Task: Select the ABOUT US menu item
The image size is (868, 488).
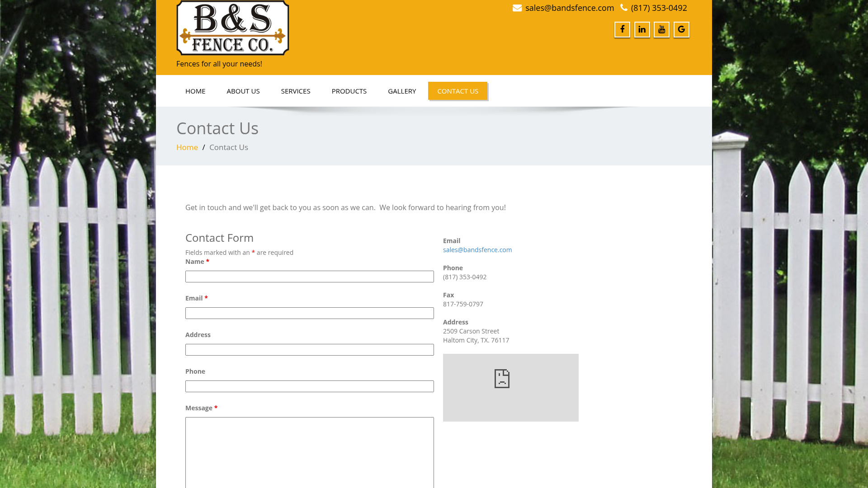Action: pos(243,91)
